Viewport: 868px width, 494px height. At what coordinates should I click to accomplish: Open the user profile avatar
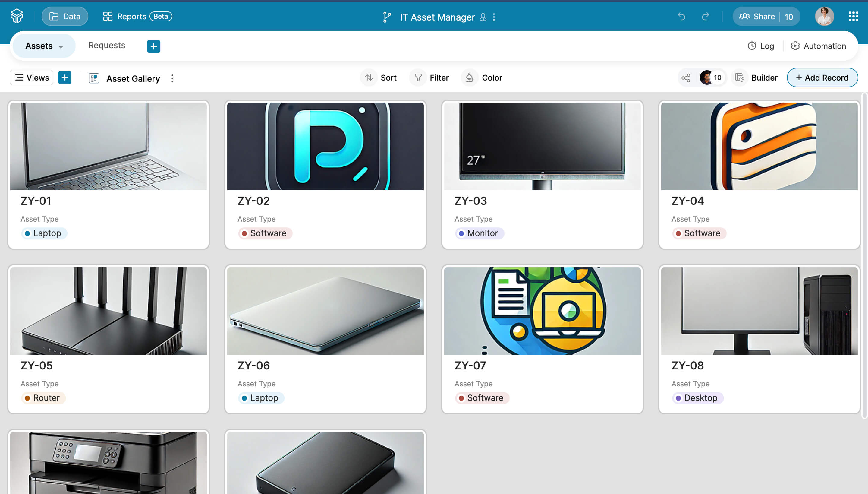(824, 16)
